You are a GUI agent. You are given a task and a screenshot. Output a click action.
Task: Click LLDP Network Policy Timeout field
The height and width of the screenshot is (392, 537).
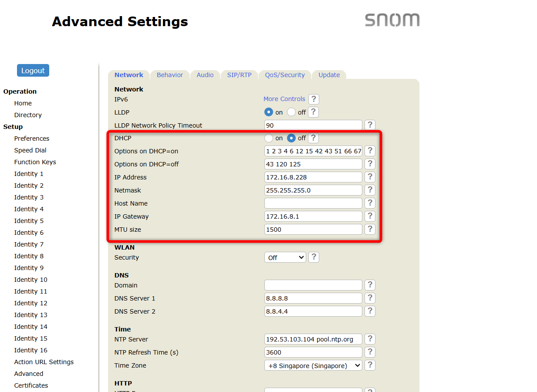[x=313, y=125]
